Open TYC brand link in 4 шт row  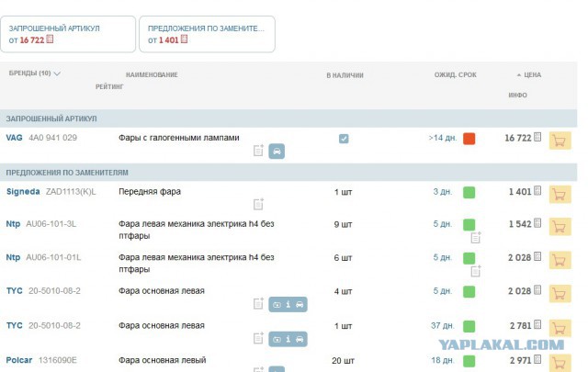[15, 290]
